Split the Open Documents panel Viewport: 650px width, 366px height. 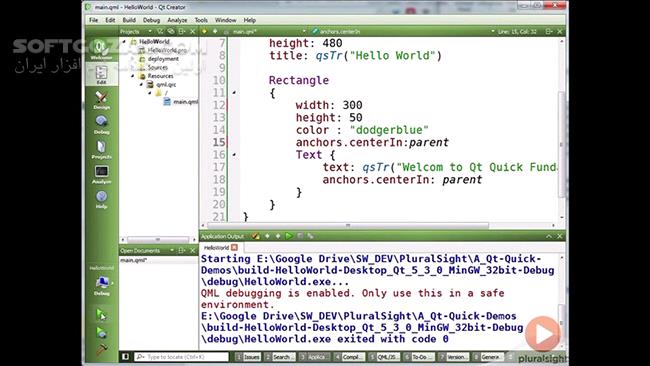coord(182,251)
